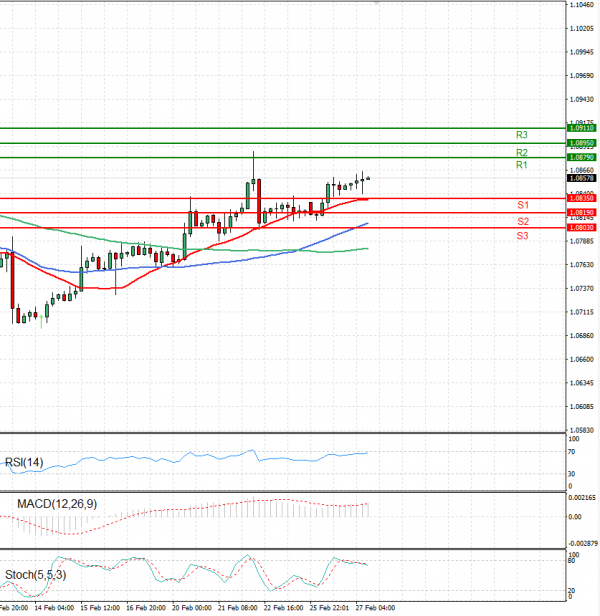This screenshot has width=600, height=616.
Task: Click the RSI(14) indicator label
Action: click(24, 462)
